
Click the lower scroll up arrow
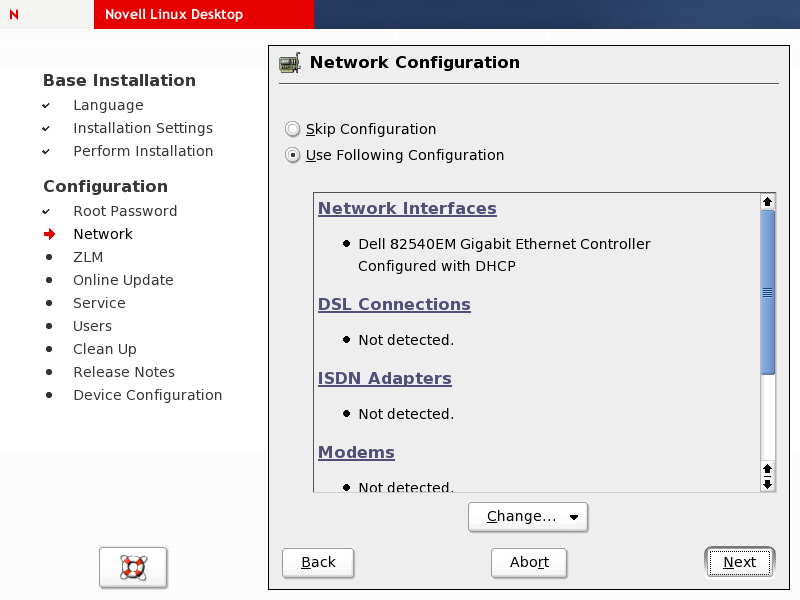[768, 468]
